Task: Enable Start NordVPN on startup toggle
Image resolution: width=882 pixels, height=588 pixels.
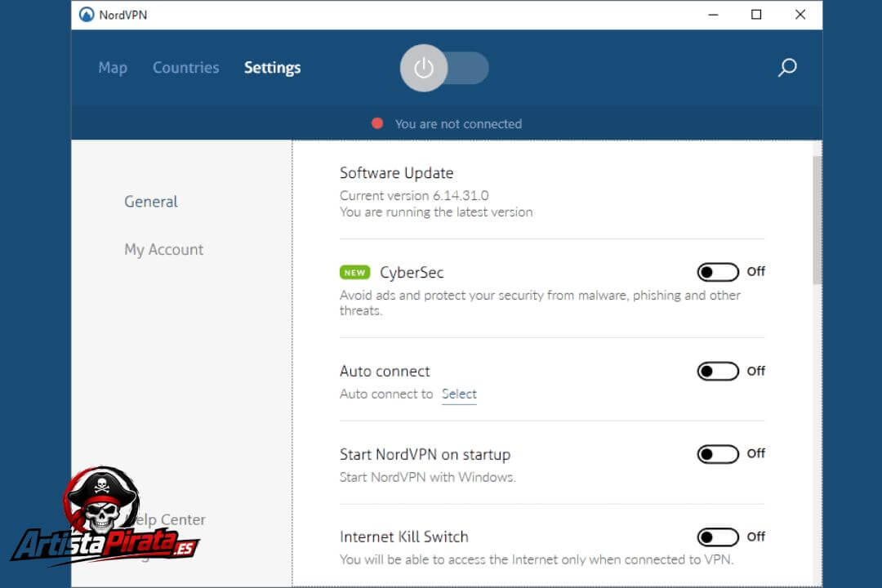Action: 718,454
